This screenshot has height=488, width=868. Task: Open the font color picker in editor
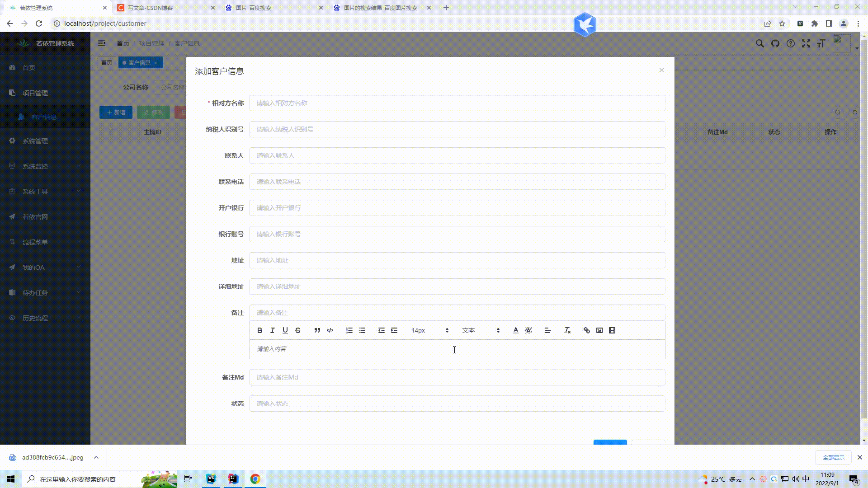515,330
